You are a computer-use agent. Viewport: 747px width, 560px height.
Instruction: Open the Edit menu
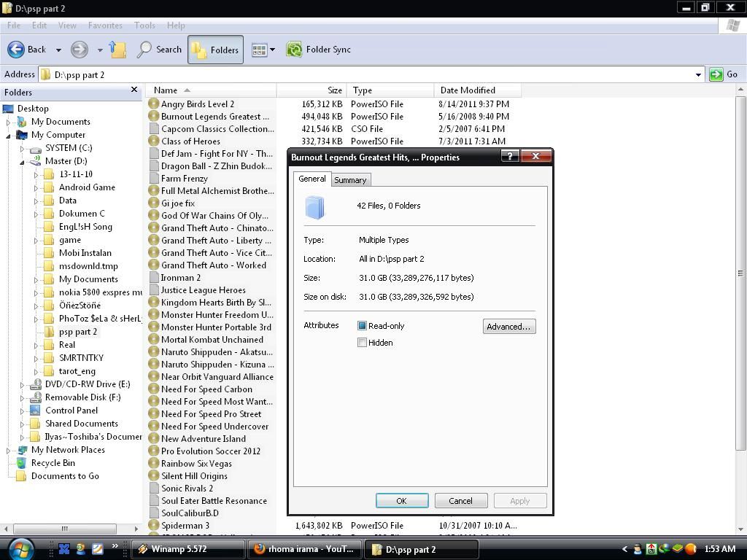pyautogui.click(x=39, y=26)
